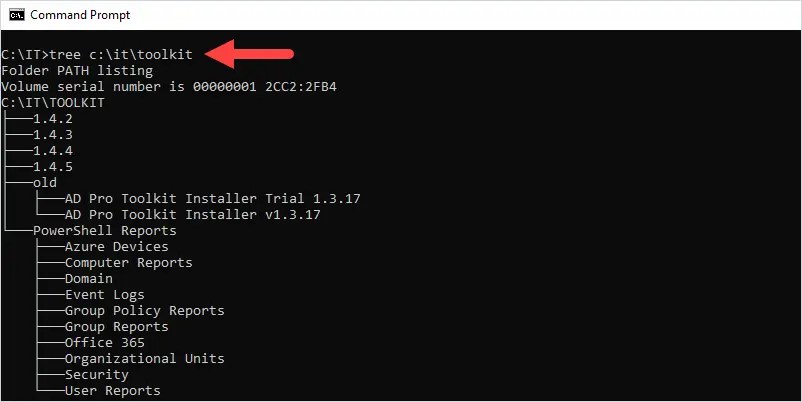The width and height of the screenshot is (802, 402).
Task: Select the 1.4.3 folder entry
Action: pyautogui.click(x=53, y=135)
